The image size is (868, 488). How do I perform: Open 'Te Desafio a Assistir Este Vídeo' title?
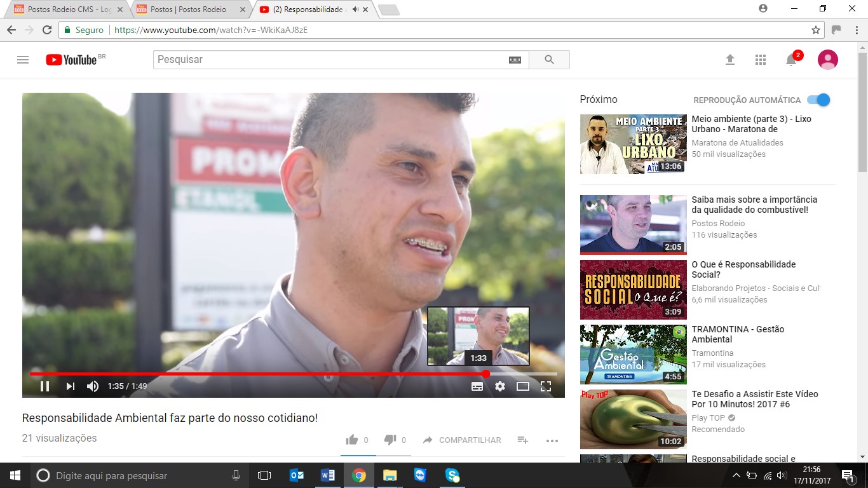(x=755, y=399)
